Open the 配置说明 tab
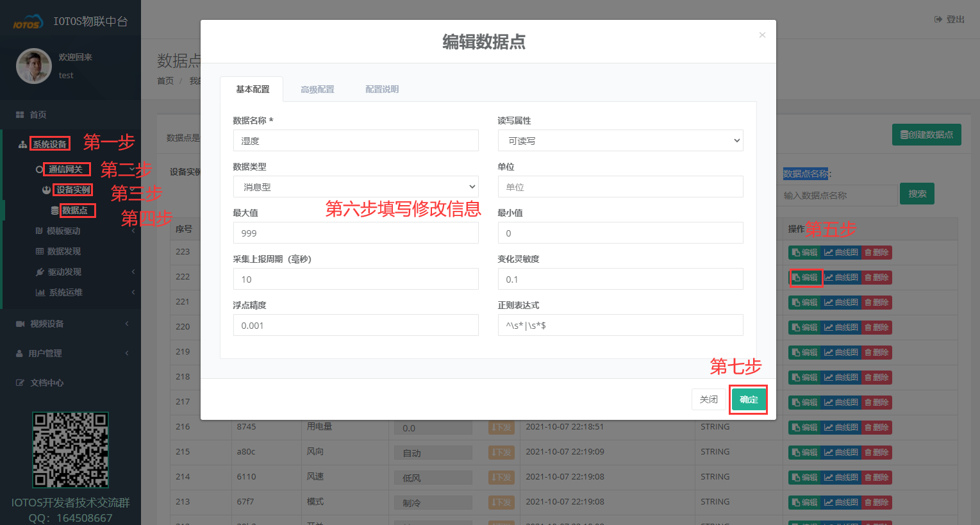The height and width of the screenshot is (525, 980). (x=381, y=89)
